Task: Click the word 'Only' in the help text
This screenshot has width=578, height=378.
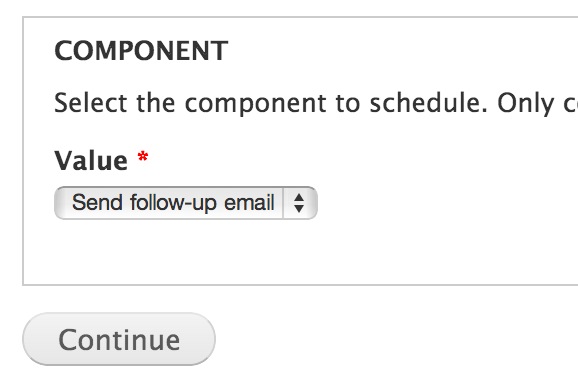Action: coord(526,104)
